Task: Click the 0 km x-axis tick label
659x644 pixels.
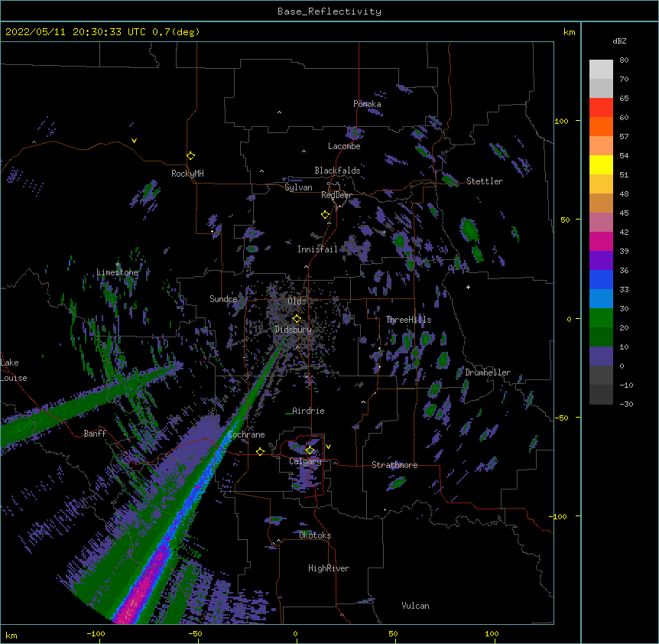Action: click(295, 633)
